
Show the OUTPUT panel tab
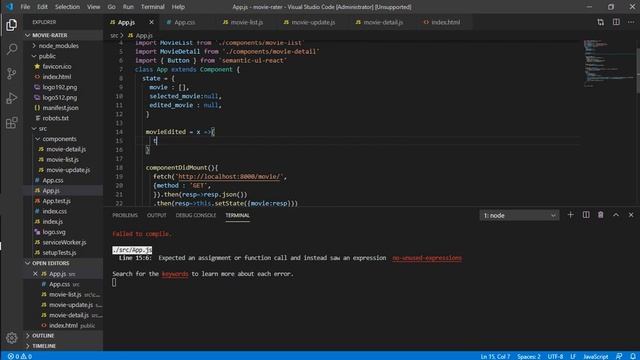157,216
